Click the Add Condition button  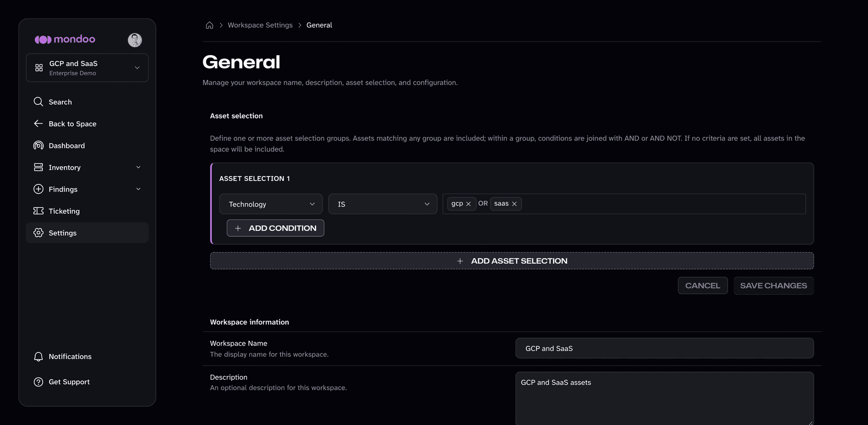tap(275, 228)
